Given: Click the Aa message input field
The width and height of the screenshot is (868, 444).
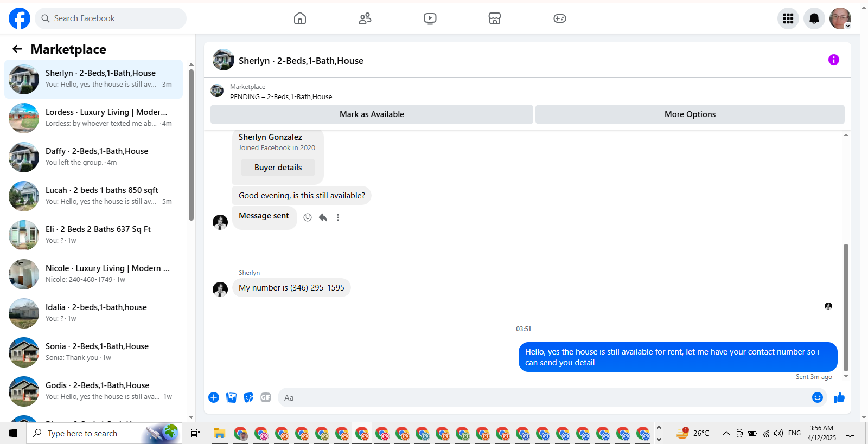Looking at the screenshot, I should point(545,397).
